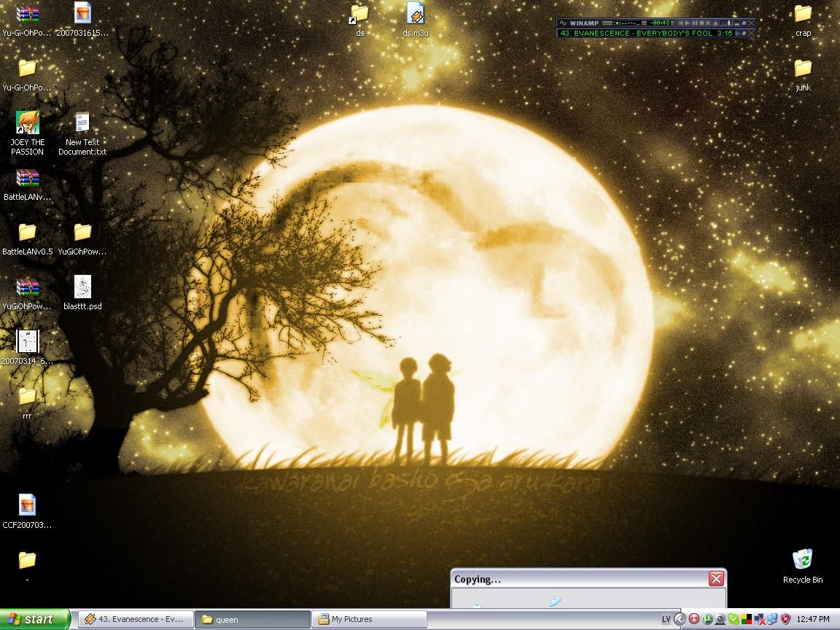Expand hidden tray icons with arrow
840x630 pixels.
[680, 619]
